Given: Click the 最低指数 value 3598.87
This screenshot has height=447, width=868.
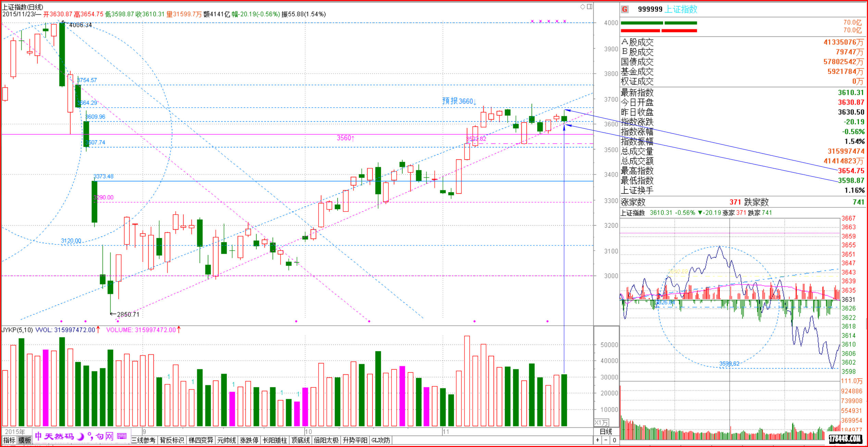Looking at the screenshot, I should (x=851, y=180).
